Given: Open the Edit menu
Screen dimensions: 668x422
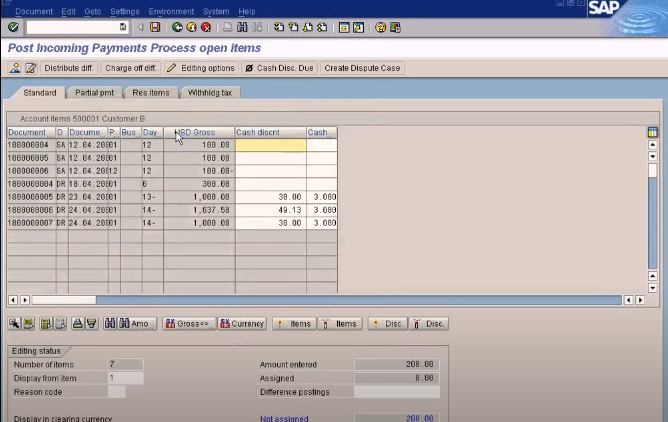Looking at the screenshot, I should pos(68,11).
